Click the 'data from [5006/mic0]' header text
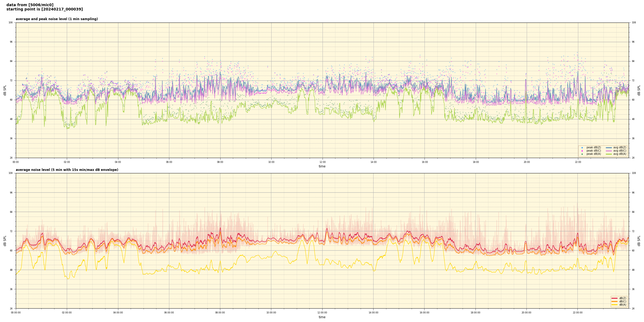Image resolution: width=644 pixels, height=322 pixels. 30,5
